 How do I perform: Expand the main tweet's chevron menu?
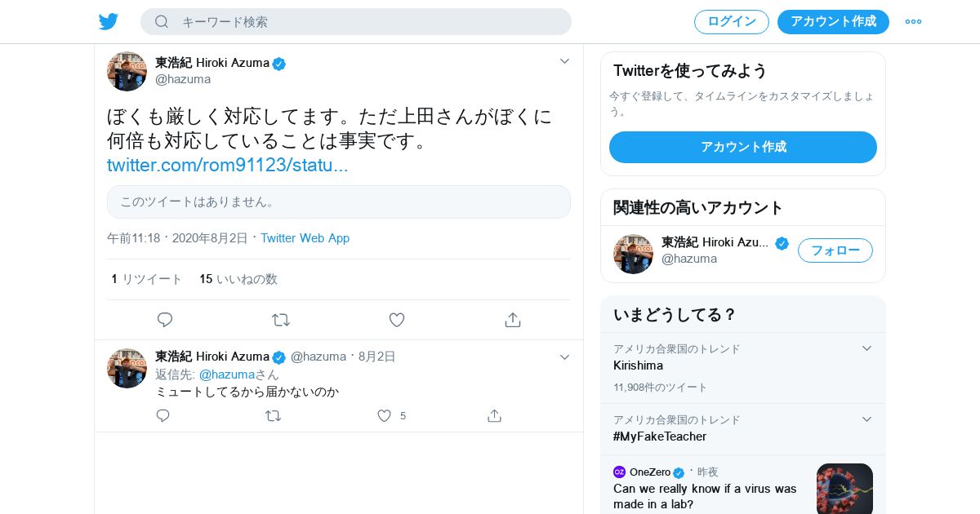pos(564,61)
